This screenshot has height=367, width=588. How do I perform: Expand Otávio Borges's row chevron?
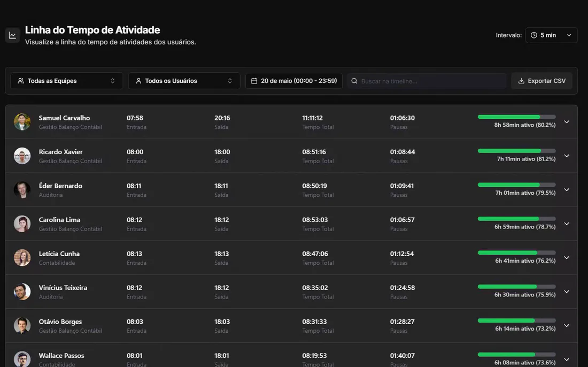point(567,326)
